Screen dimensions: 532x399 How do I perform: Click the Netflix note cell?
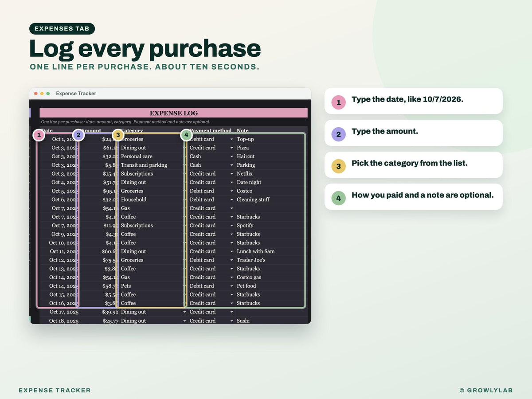coord(271,174)
